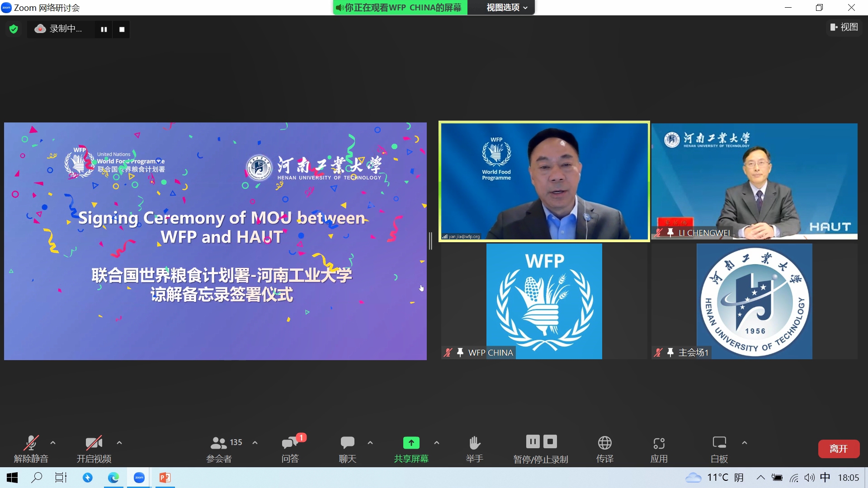
Task: Open the Apps (应用) icon
Action: [x=659, y=443]
